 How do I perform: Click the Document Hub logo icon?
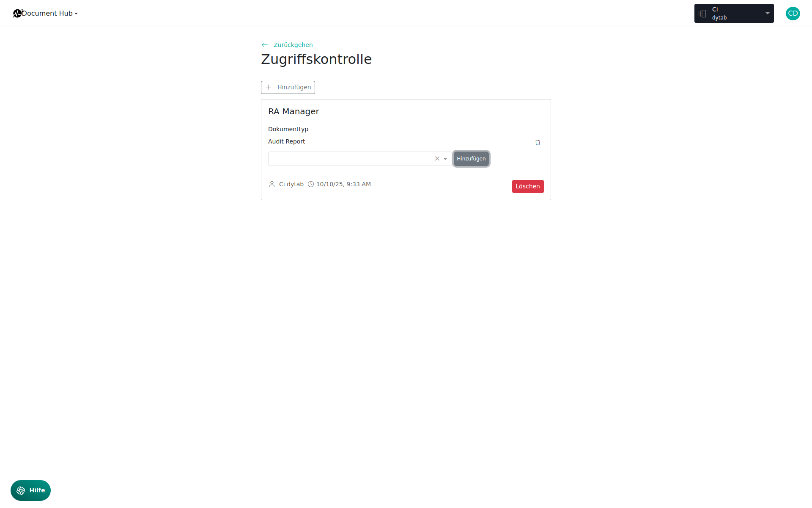point(17,14)
